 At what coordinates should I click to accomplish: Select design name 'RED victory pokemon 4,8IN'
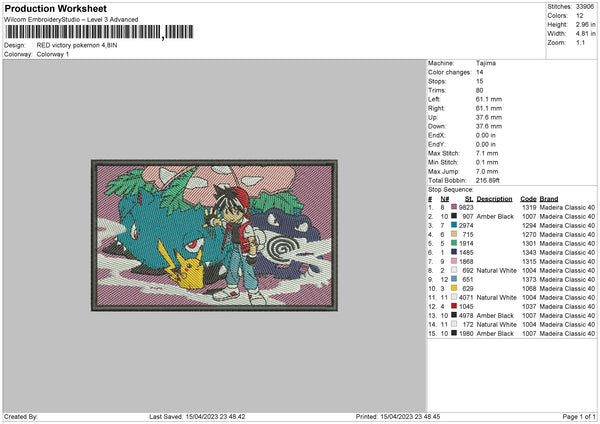pos(77,45)
